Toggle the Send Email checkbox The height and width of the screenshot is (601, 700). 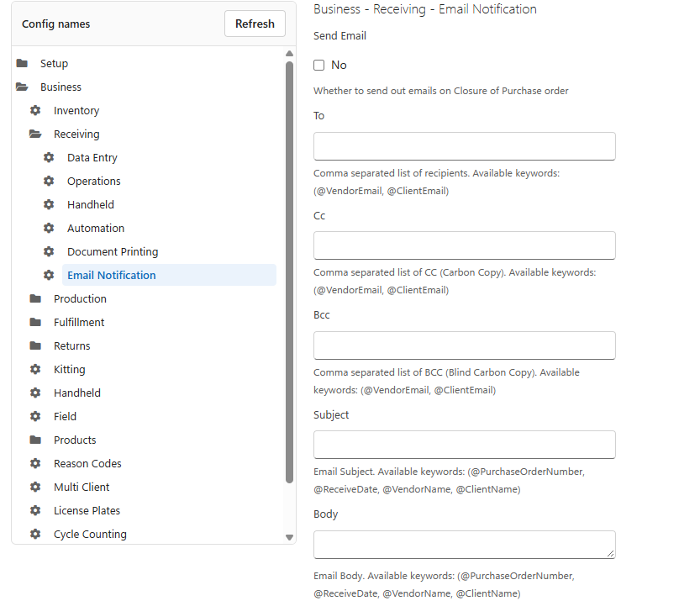click(x=318, y=66)
